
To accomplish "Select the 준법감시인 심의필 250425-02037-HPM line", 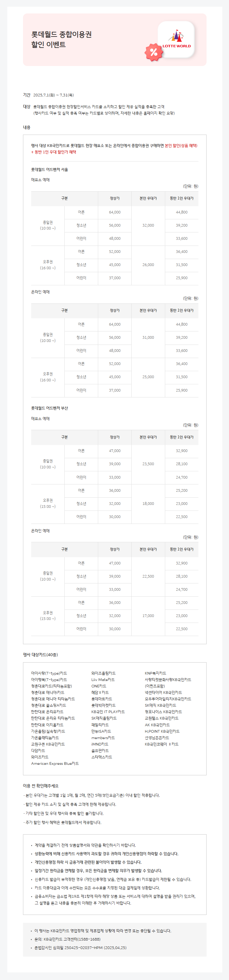I will coord(80,948).
